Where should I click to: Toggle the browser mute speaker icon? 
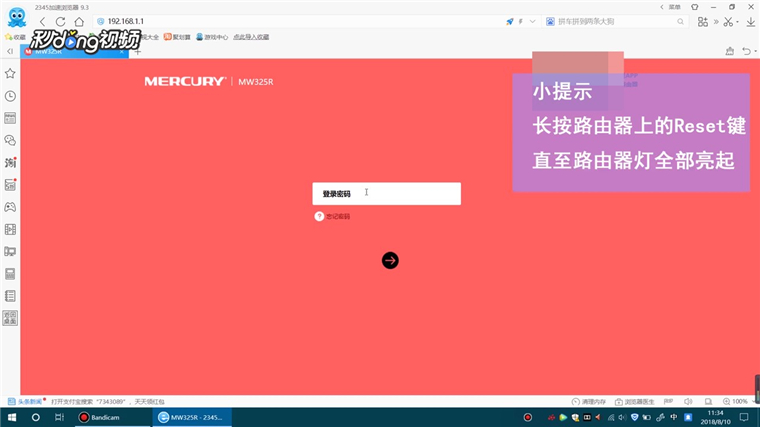(x=688, y=401)
